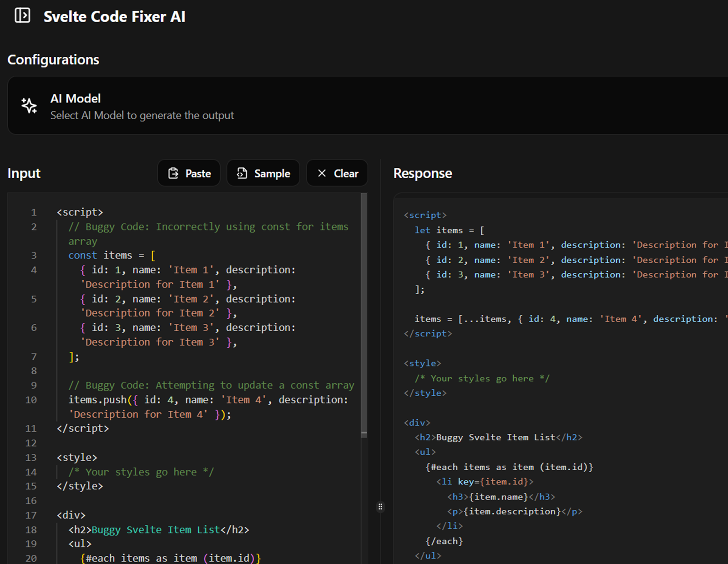Screen dimensions: 728x564
Task: Click the X icon in Clear
Action: [x=322, y=173]
